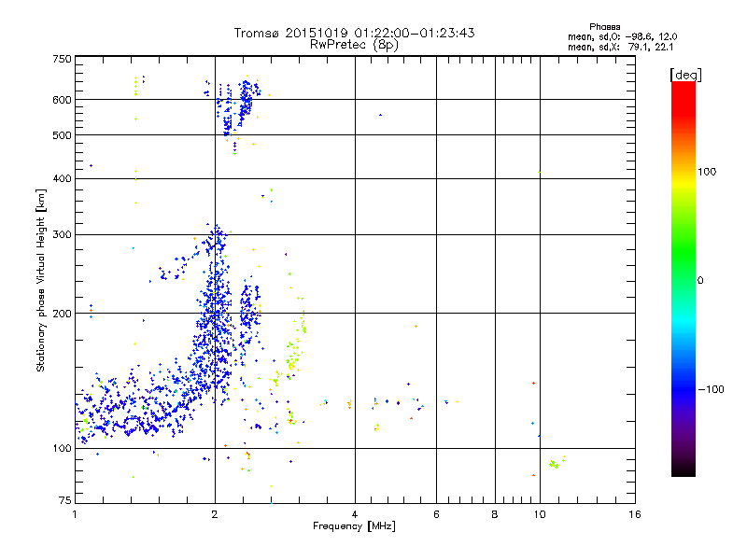747x560 pixels.
Task: Click the y-axis tick label "750"
Action: [x=62, y=59]
